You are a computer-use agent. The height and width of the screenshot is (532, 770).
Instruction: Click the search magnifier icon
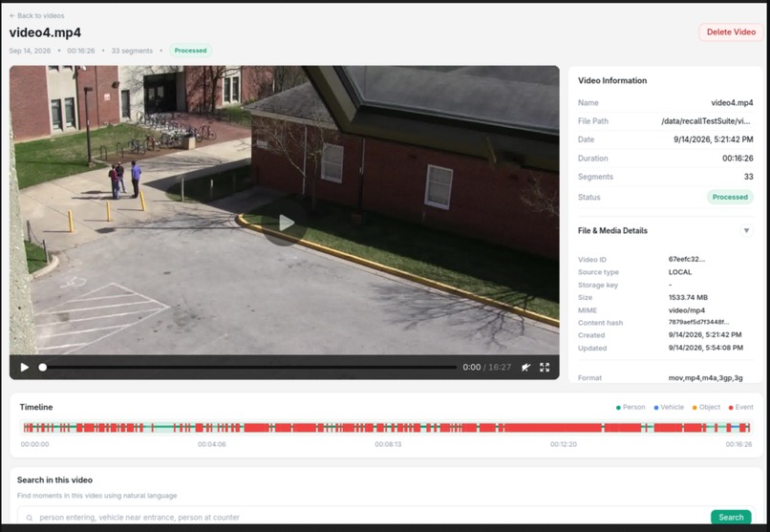pyautogui.click(x=30, y=518)
